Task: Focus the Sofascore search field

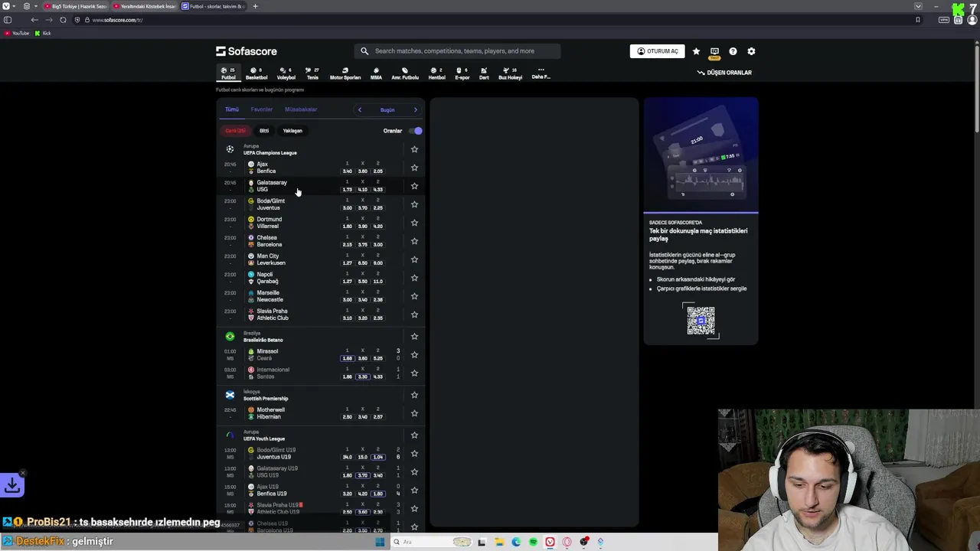Action: tap(457, 51)
